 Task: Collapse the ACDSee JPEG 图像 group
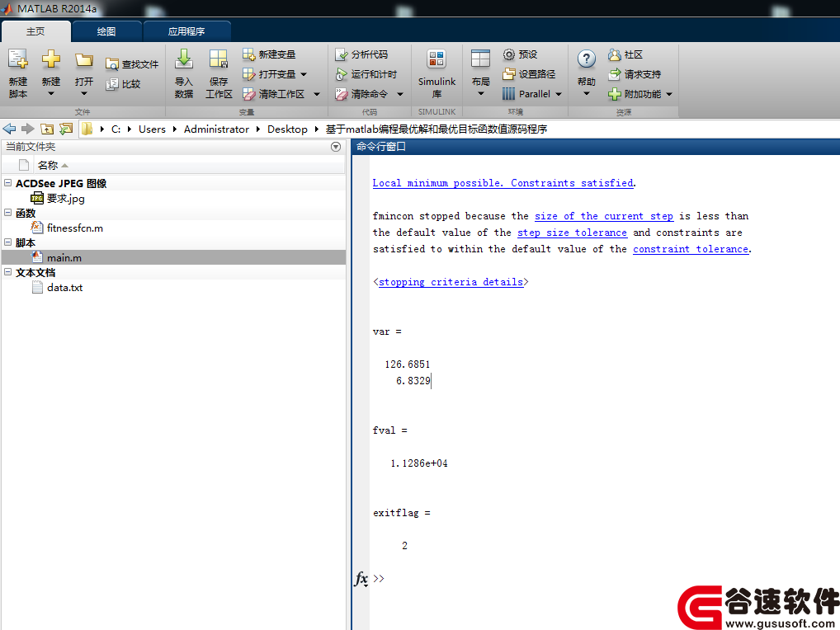coord(8,183)
